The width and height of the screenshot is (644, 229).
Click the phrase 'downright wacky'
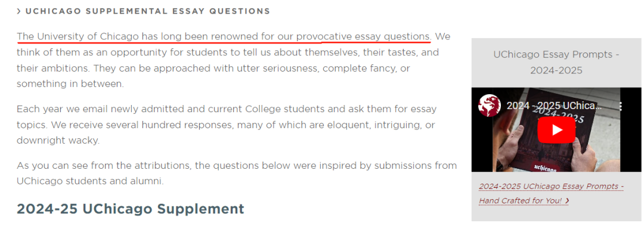[58, 140]
